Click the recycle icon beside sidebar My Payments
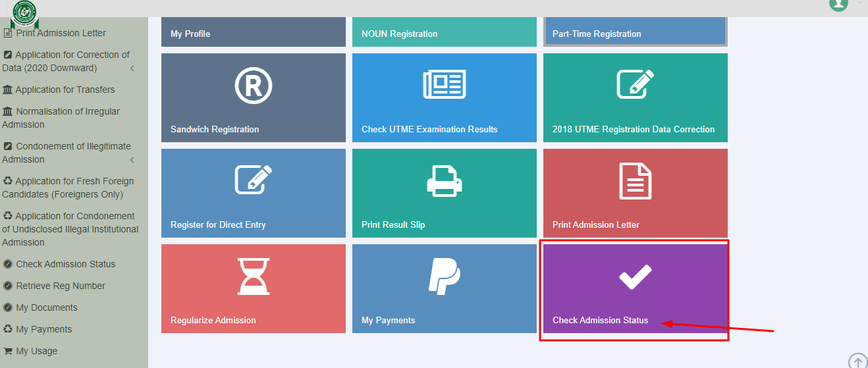The height and width of the screenshot is (368, 868). pyautogui.click(x=8, y=329)
